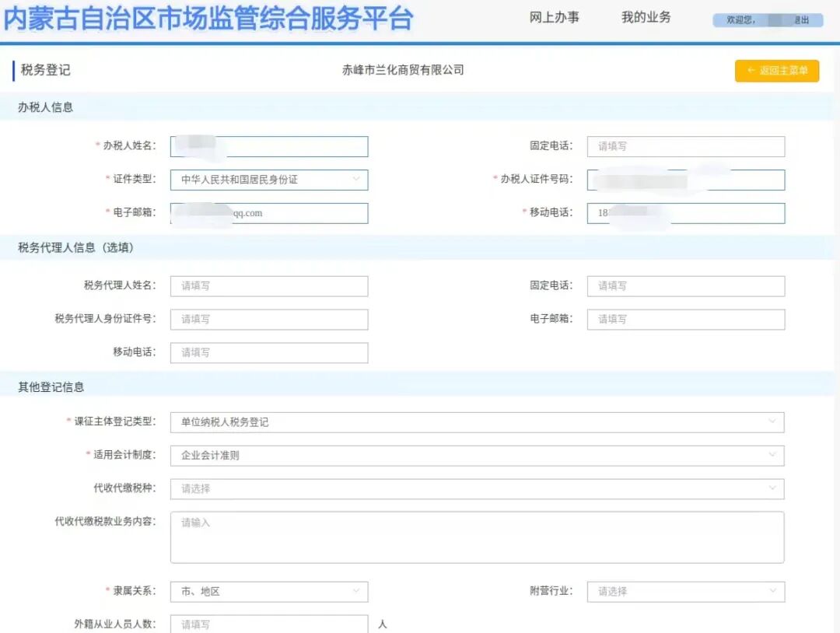Click the 办税人姓名 input field

(x=268, y=146)
